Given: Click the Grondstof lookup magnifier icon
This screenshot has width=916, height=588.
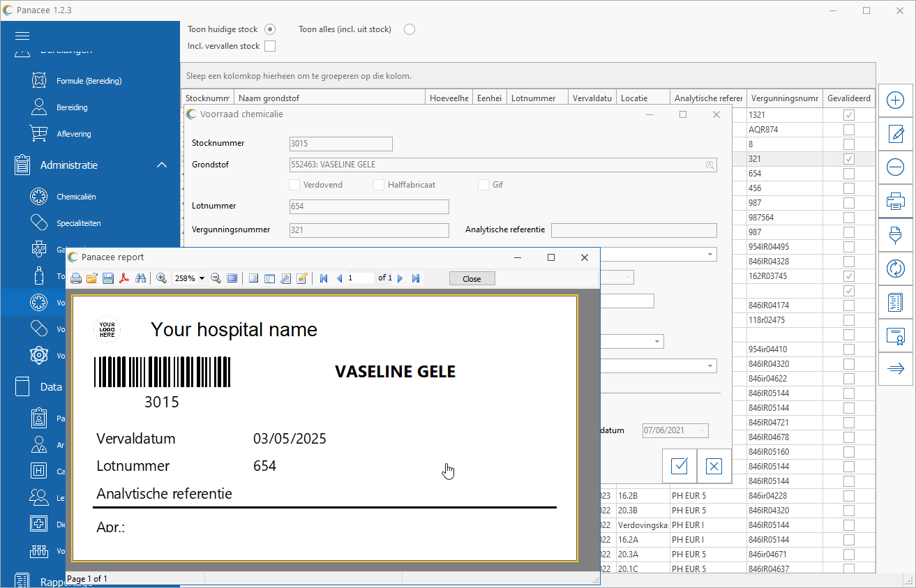Looking at the screenshot, I should point(709,165).
